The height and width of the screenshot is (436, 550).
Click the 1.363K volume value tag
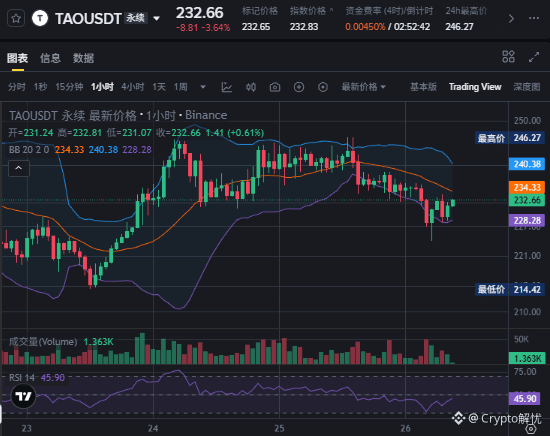(527, 358)
